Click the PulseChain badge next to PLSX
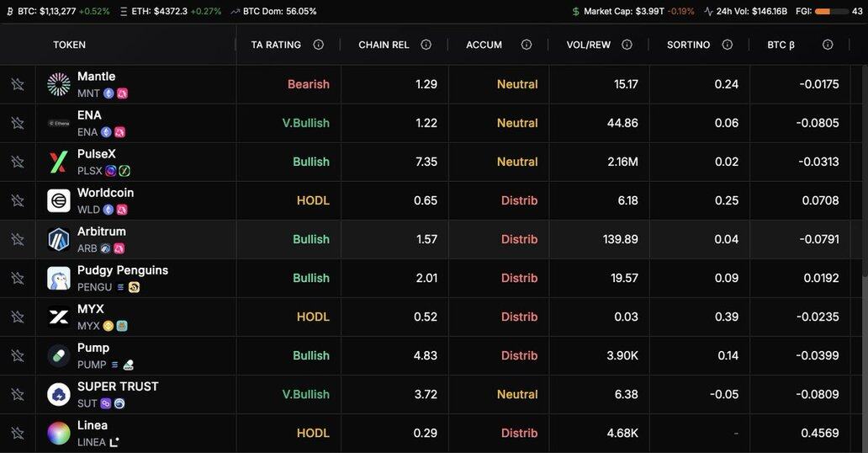Screen dimensions: 868x453 (x=111, y=171)
